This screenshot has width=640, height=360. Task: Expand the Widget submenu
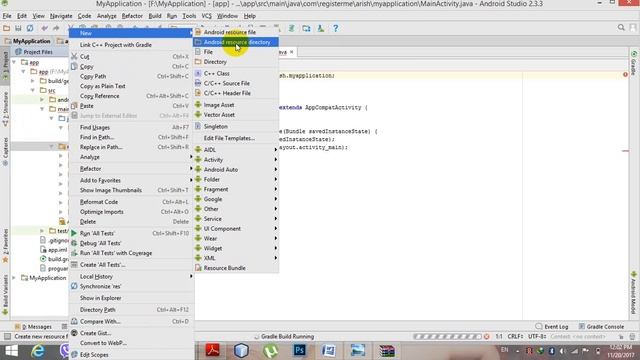tap(236, 248)
